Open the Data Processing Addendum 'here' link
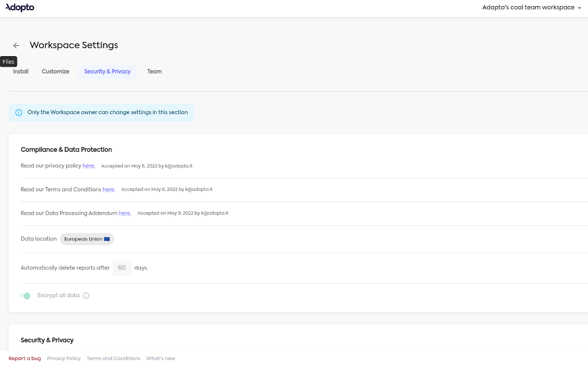 click(125, 213)
